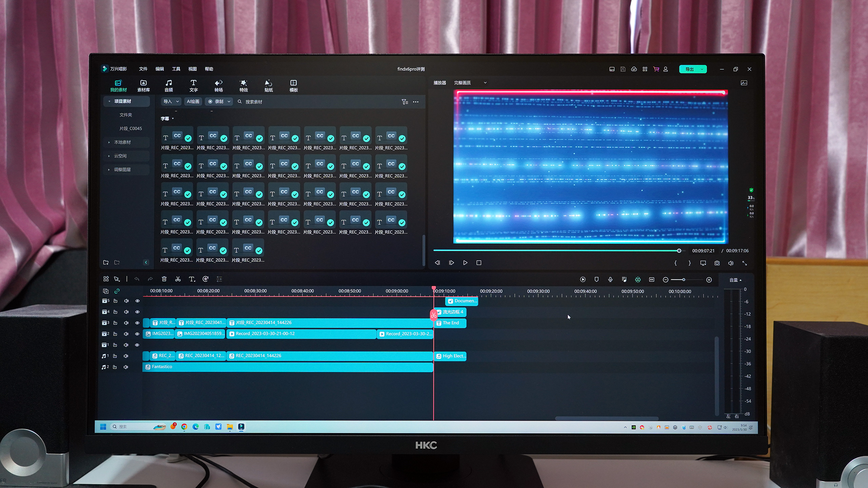868x488 pixels.
Task: Click the snapshot camera icon under preview
Action: 717,263
